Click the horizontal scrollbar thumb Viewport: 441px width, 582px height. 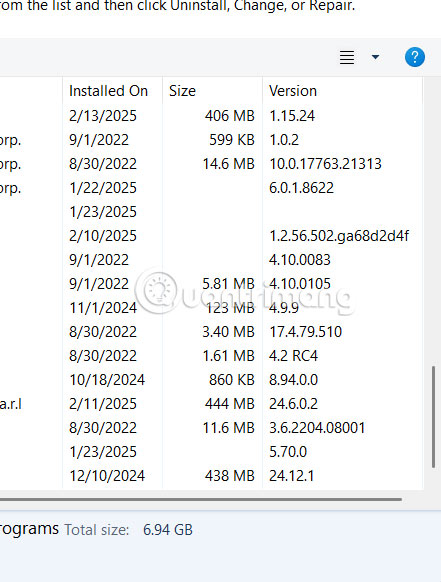pyautogui.click(x=200, y=500)
